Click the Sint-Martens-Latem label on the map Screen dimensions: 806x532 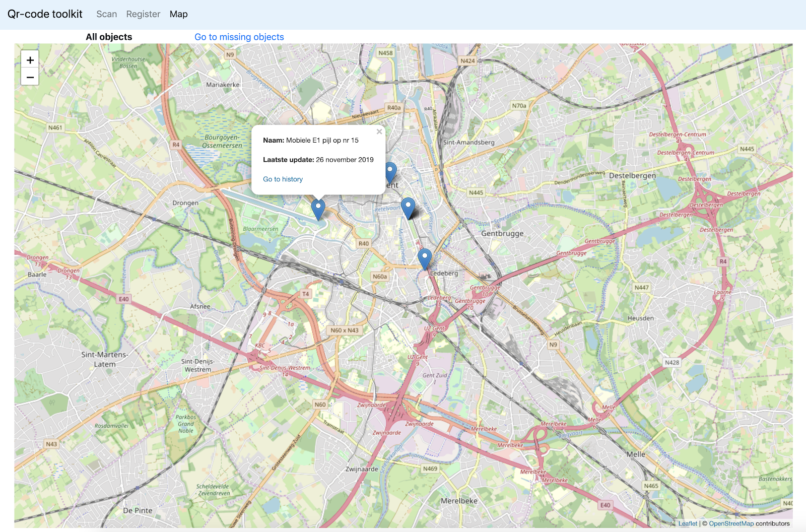click(x=105, y=359)
